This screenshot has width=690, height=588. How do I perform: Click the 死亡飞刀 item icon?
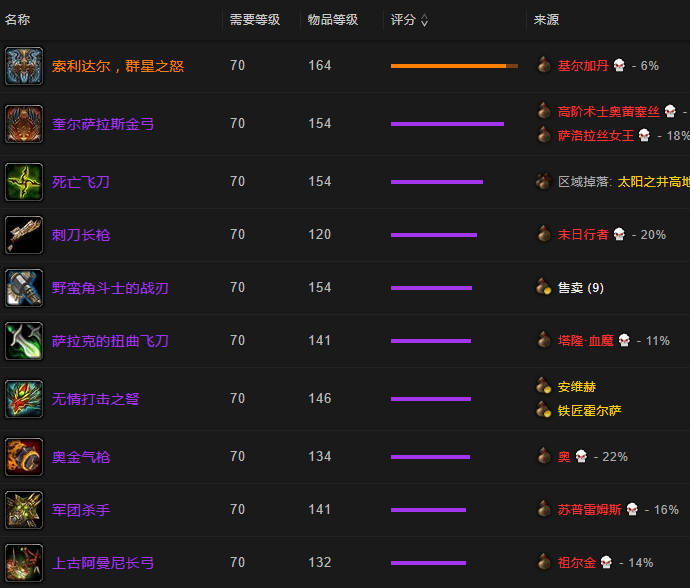[x=24, y=182]
